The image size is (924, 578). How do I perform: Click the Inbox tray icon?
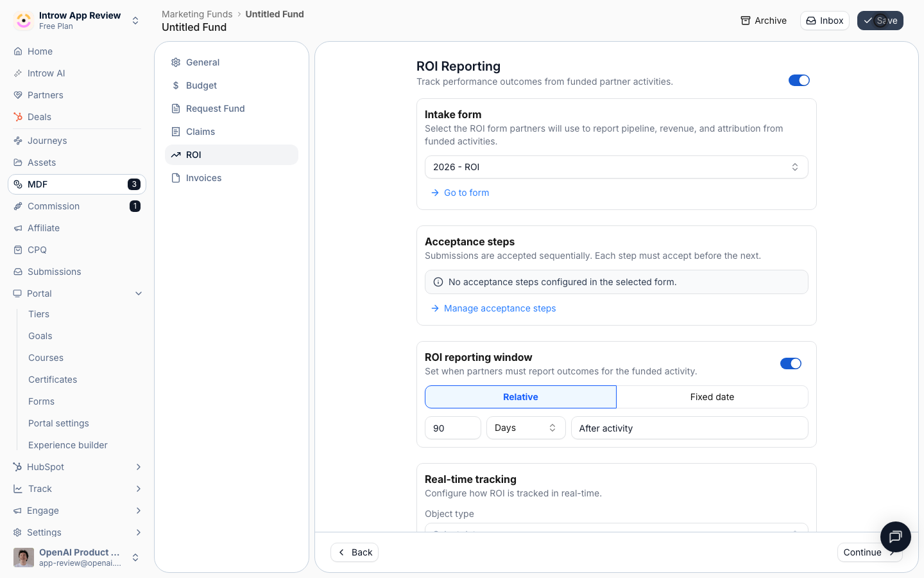click(x=811, y=21)
